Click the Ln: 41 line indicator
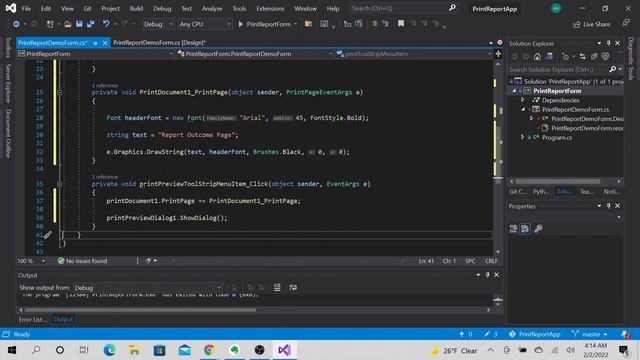Image resolution: width=640 pixels, height=360 pixels. coord(426,260)
